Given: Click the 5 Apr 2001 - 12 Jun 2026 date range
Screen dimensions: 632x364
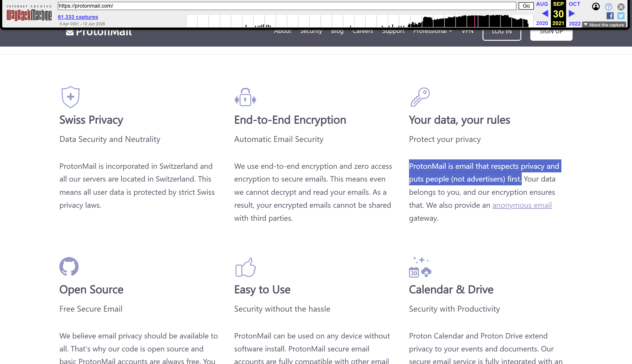Looking at the screenshot, I should [x=82, y=24].
